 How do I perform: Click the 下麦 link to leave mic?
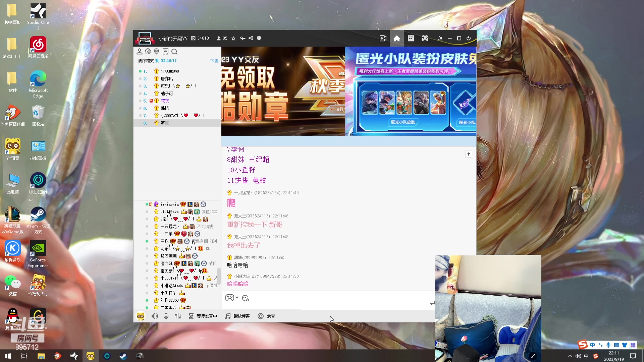(214, 61)
